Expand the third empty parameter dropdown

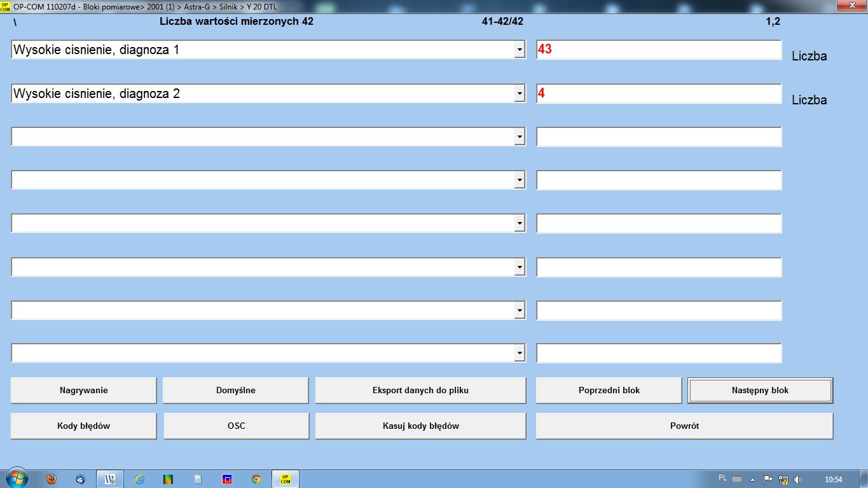(520, 137)
